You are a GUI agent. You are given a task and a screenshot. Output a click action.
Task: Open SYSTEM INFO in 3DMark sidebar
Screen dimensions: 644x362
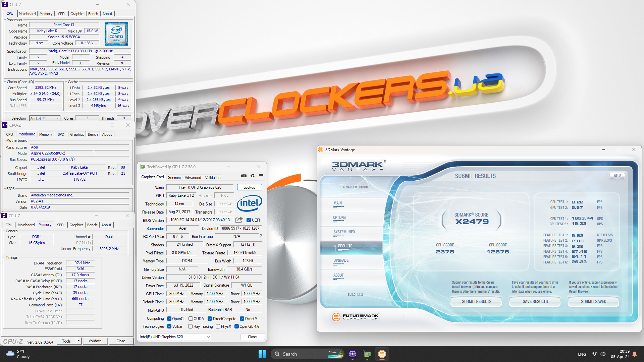point(344,232)
